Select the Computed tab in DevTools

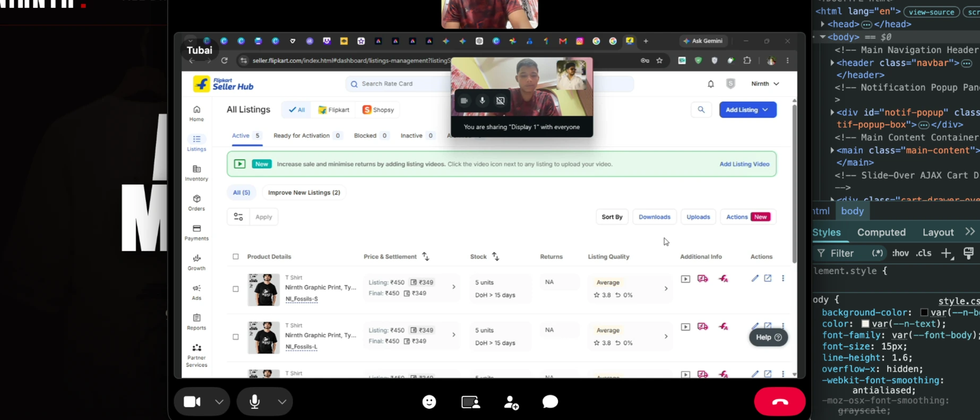881,232
